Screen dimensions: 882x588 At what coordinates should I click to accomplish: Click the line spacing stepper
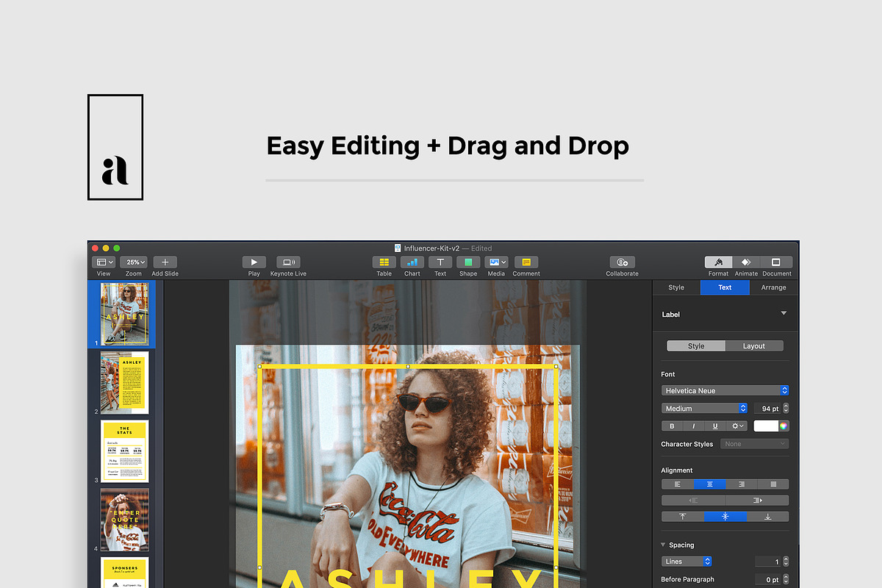(x=786, y=562)
